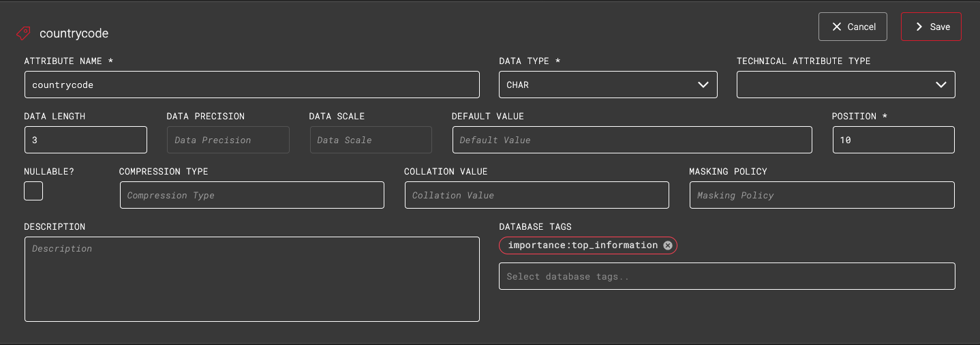Click the Data Precision field
Viewport: 980px width, 345px height.
(x=228, y=140)
